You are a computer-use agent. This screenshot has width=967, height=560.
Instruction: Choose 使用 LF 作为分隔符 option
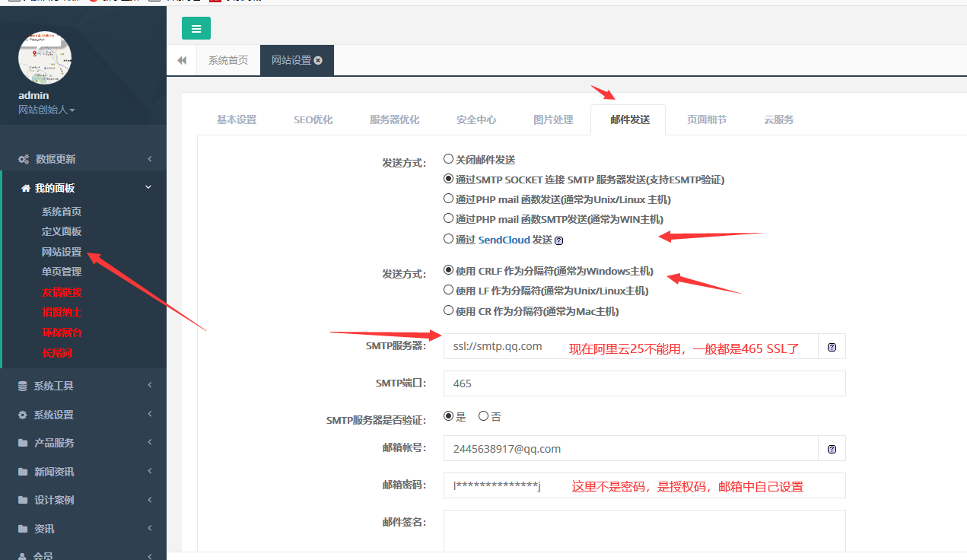pyautogui.click(x=448, y=290)
